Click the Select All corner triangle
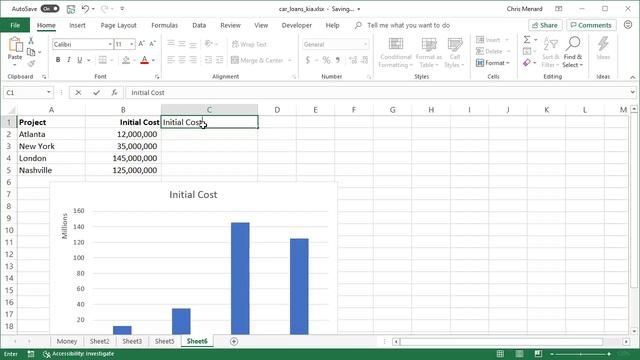640x360 pixels. pyautogui.click(x=11, y=110)
